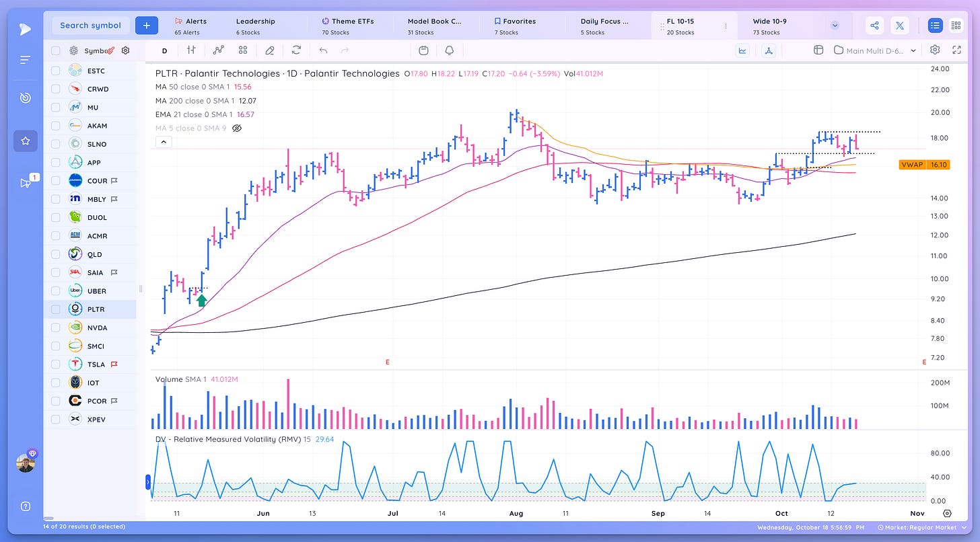Screen dimensions: 980x542
Task: Open the Wide 10-9 watchlist tab
Action: [x=769, y=26]
